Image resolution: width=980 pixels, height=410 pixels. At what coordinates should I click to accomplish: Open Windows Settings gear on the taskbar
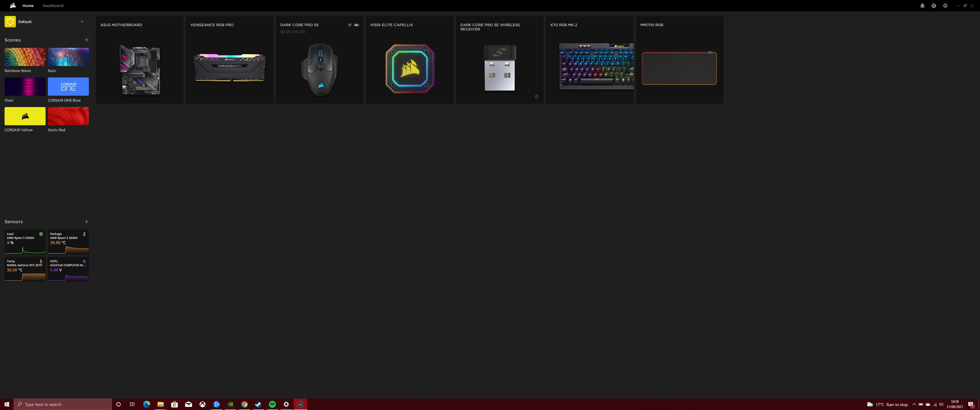pyautogui.click(x=286, y=404)
